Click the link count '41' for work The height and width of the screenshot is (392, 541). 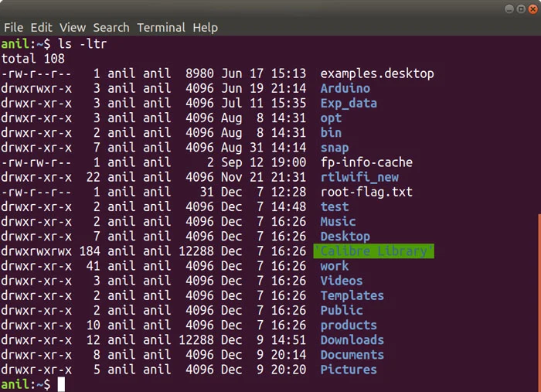[x=94, y=266]
